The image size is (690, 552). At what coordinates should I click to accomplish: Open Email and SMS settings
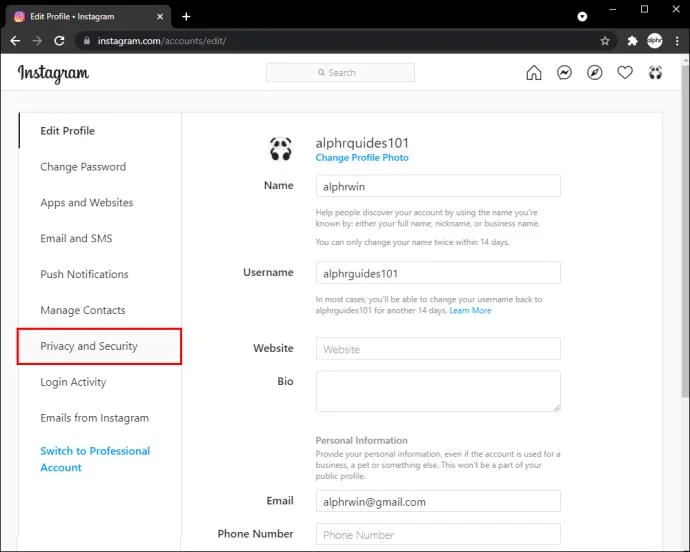76,239
